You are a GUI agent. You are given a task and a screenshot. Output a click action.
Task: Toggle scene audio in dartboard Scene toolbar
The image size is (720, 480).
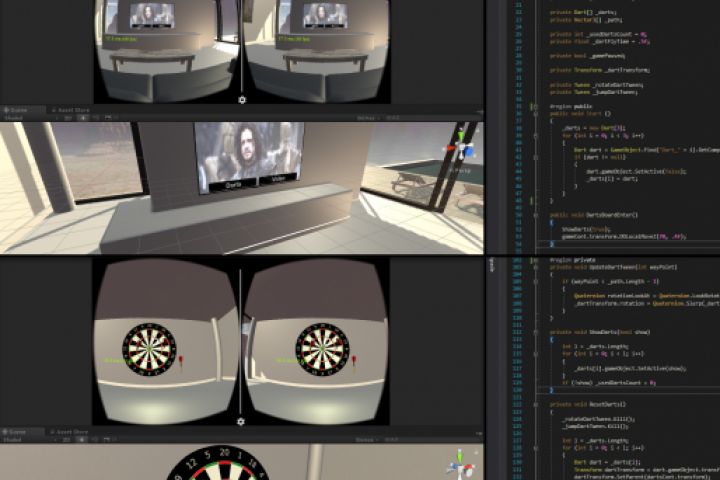(95, 440)
